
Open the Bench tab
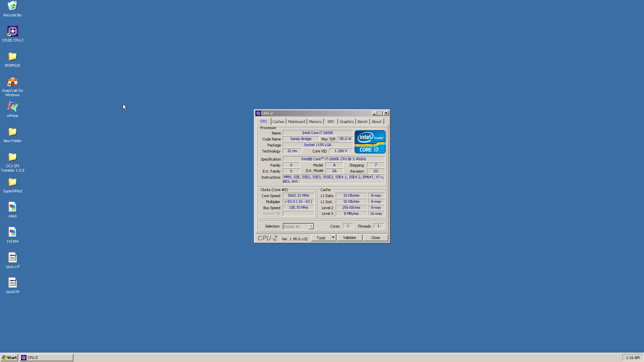pos(362,122)
